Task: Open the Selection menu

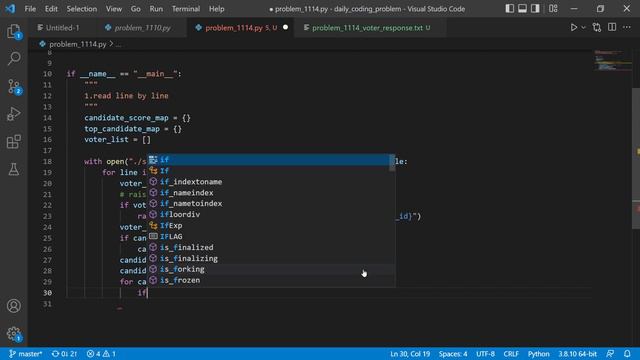Action: coord(82,9)
